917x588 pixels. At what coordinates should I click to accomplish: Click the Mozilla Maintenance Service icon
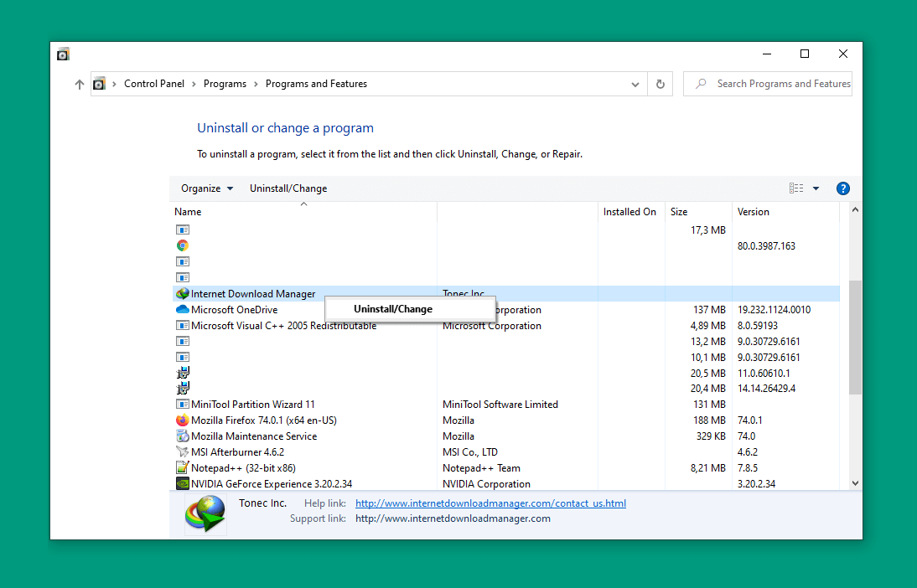pos(183,436)
